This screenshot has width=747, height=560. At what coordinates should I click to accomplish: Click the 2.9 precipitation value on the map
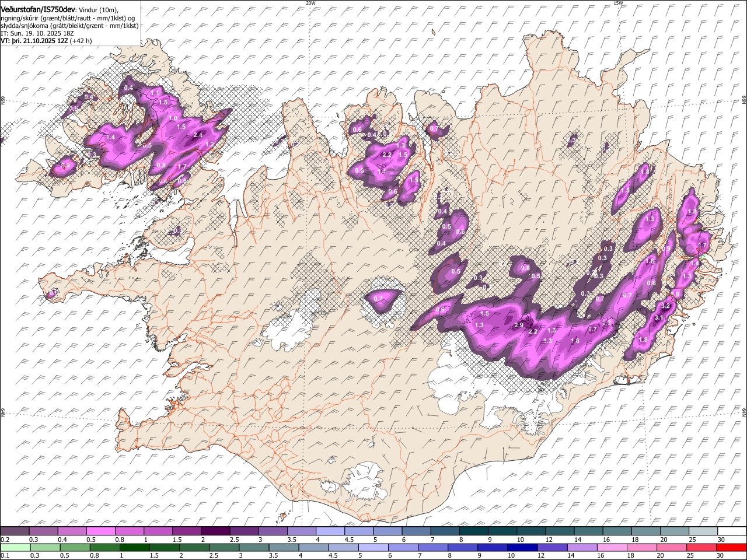[519, 325]
